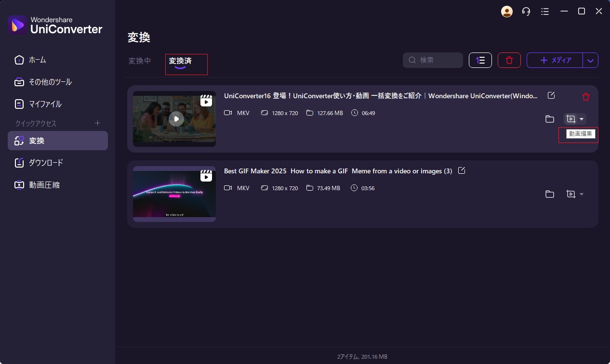
Task: Click the 2アイテム、201.16 MB status text
Action: (x=362, y=357)
